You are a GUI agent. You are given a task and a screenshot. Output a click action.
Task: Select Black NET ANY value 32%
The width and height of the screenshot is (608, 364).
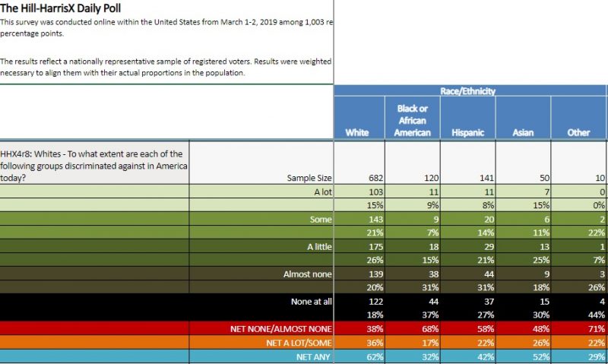click(430, 357)
